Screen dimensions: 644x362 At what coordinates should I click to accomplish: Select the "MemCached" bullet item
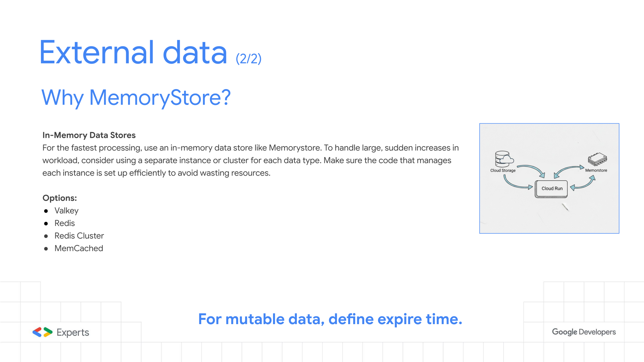pyautogui.click(x=79, y=248)
